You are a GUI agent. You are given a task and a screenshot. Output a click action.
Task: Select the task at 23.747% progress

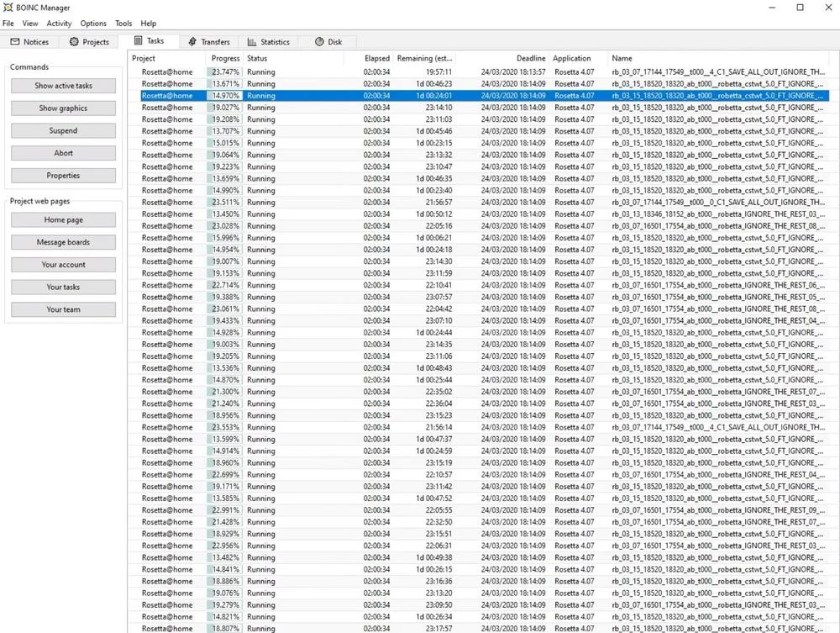point(479,71)
